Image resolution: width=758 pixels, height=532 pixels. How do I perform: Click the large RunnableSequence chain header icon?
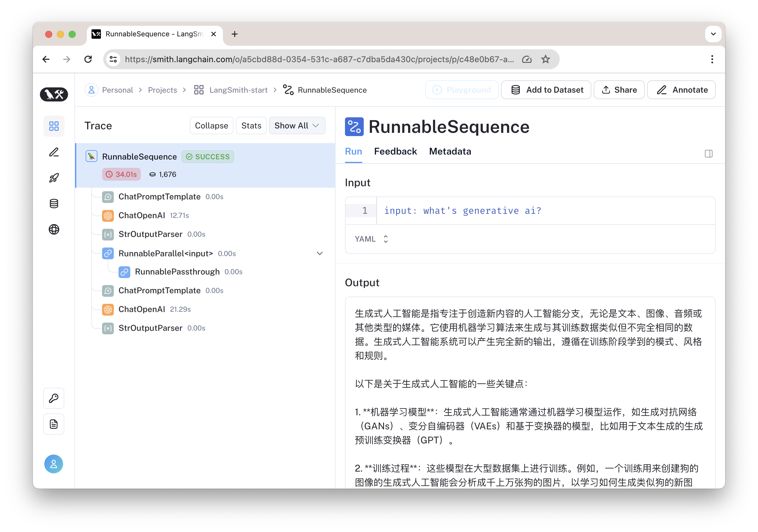click(354, 127)
